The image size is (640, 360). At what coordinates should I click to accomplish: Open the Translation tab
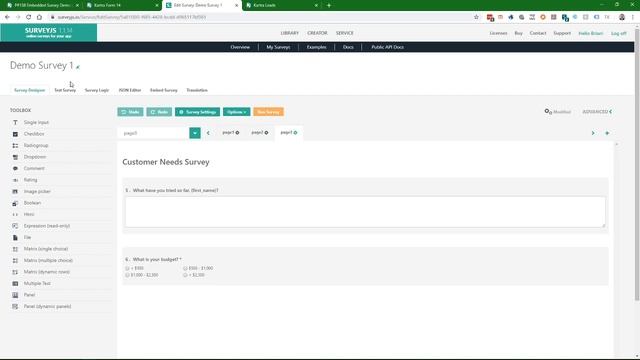[197, 90]
